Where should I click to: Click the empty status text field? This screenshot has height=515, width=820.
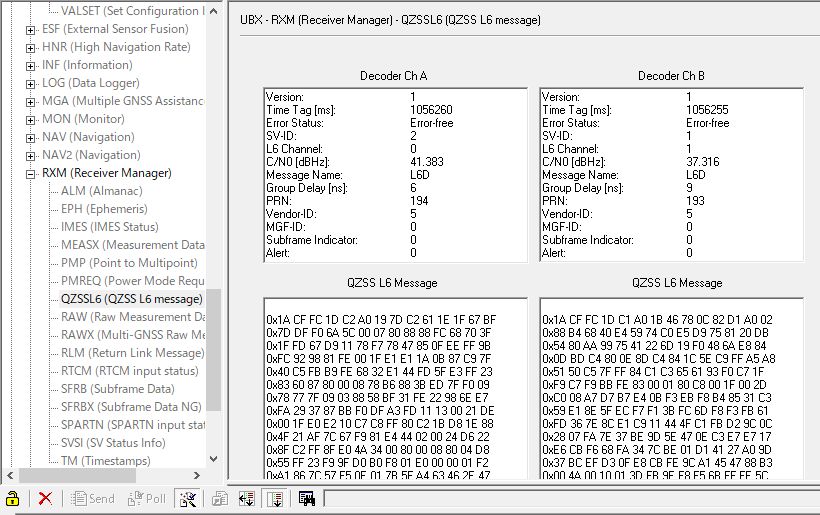point(570,498)
